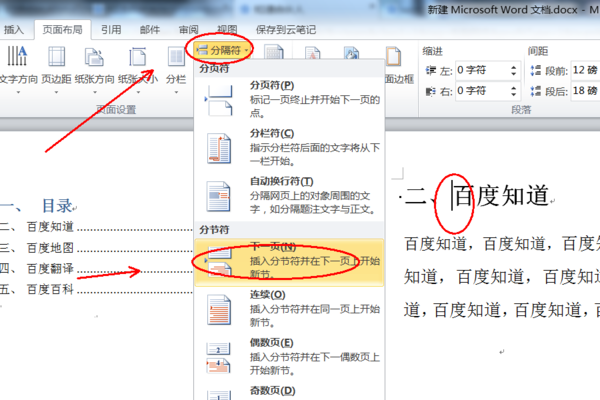Expand the 文字方向 dropdown arrow
The height and width of the screenshot is (400, 600).
[x=18, y=92]
